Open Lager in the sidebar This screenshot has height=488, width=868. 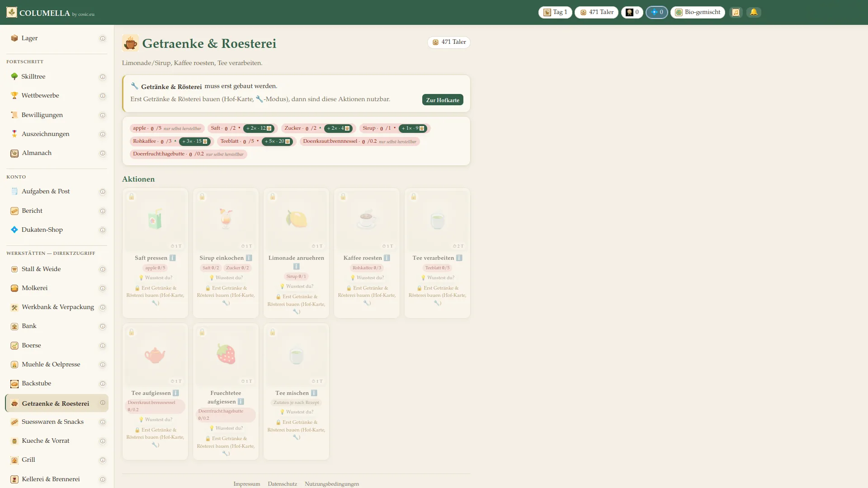pos(57,38)
